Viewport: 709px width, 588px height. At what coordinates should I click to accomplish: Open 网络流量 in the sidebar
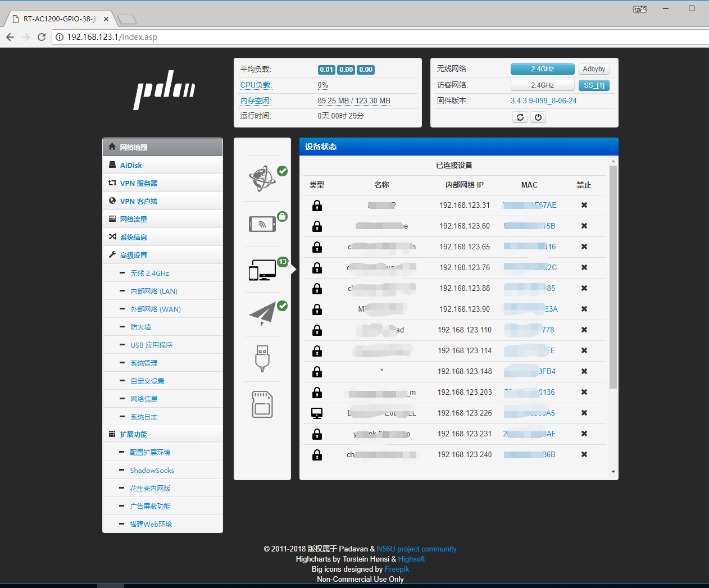(x=163, y=219)
